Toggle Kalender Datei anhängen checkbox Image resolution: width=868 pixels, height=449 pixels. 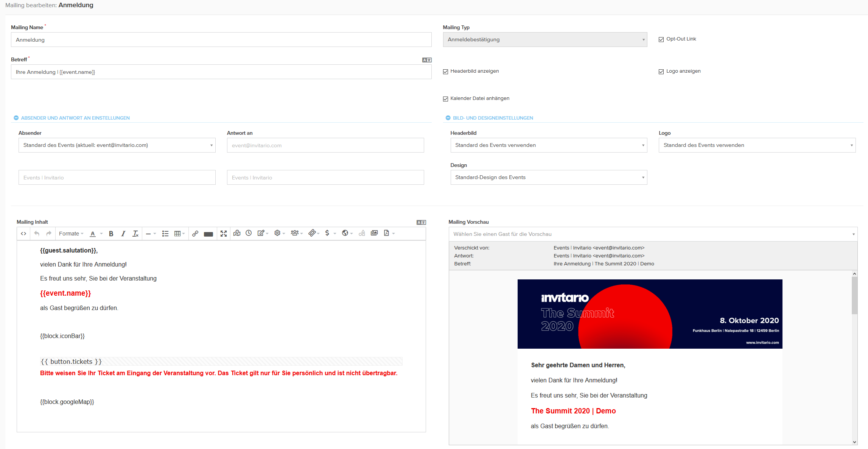445,99
